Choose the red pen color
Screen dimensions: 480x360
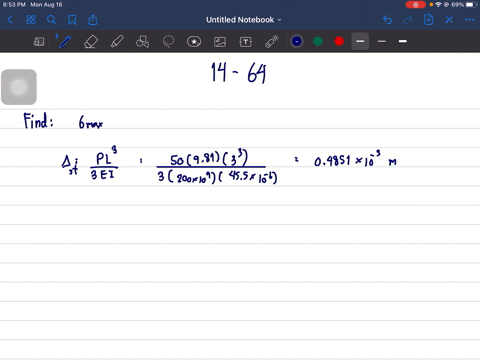coord(339,41)
